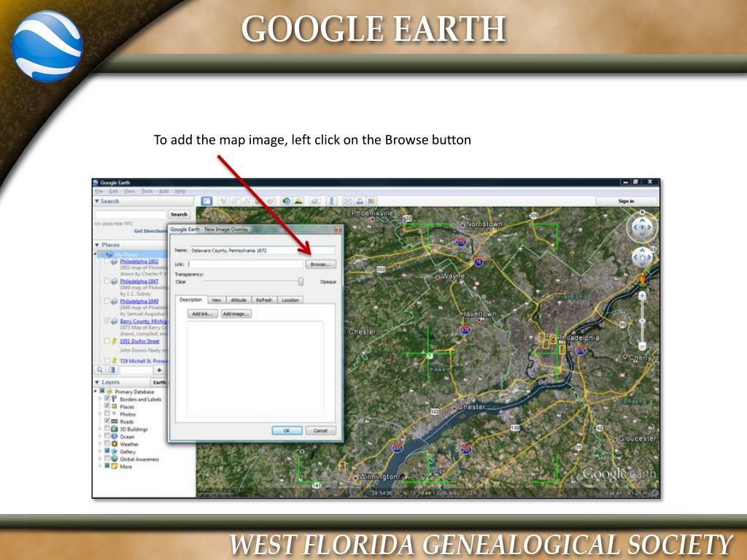The width and height of the screenshot is (747, 560).
Task: Click the Philadelphia 1802 overlay icon
Action: pos(115,262)
